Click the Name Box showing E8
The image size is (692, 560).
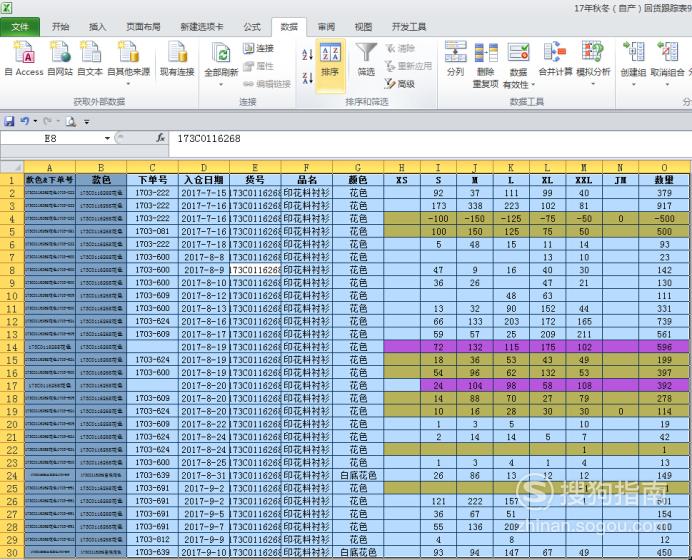pos(51,139)
